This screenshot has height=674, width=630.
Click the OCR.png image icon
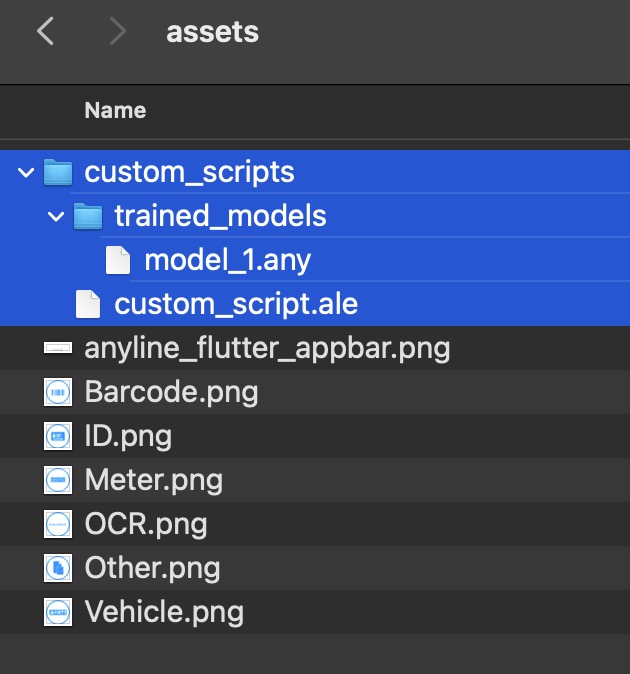point(58,524)
